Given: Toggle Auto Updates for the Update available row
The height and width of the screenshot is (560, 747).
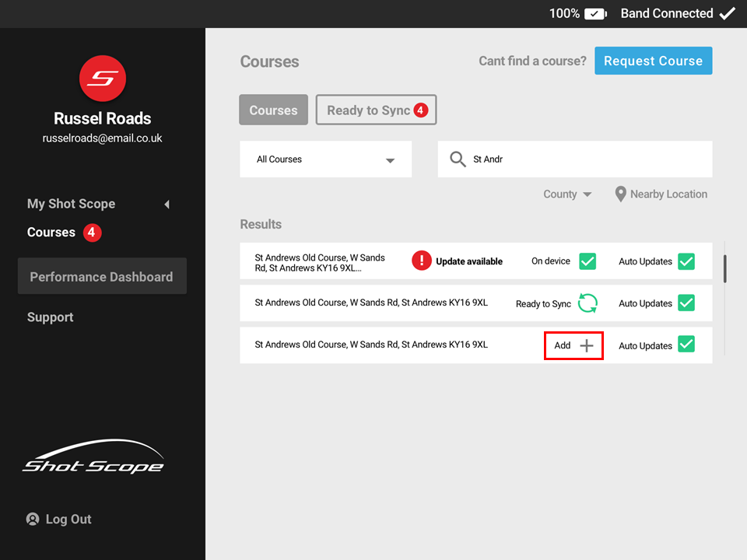Looking at the screenshot, I should pyautogui.click(x=686, y=261).
